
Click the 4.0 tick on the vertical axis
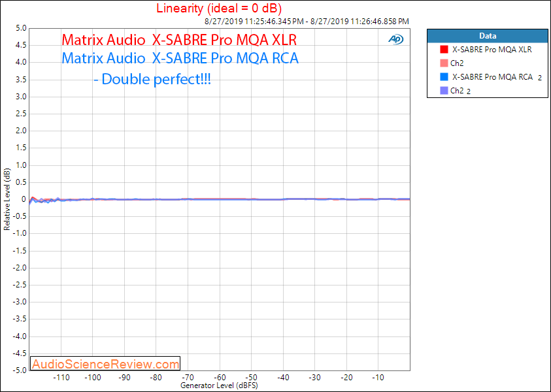tap(21, 62)
